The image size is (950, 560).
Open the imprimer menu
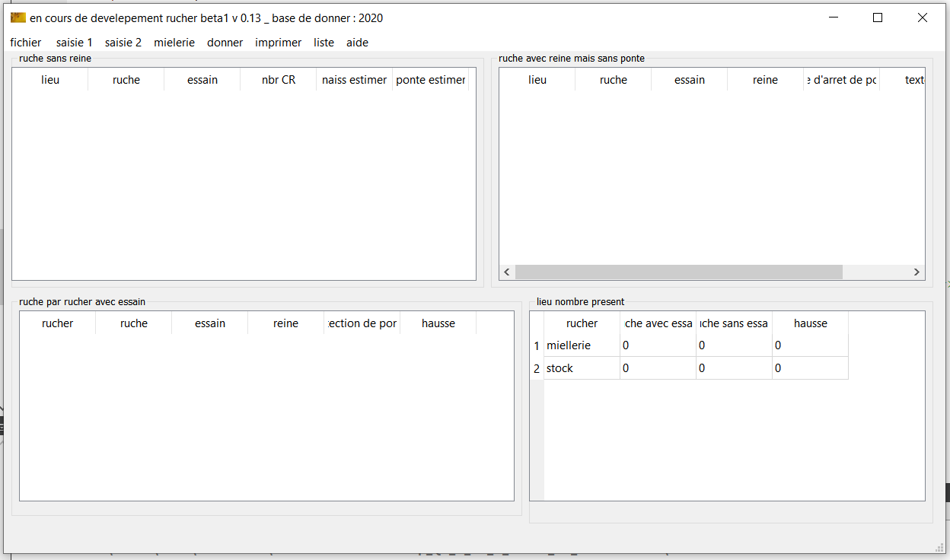coord(278,43)
